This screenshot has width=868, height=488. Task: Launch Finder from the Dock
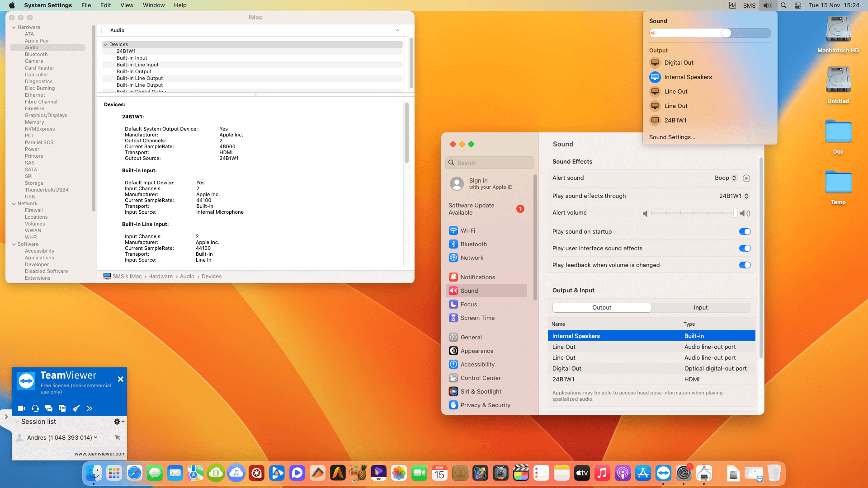pos(94,473)
